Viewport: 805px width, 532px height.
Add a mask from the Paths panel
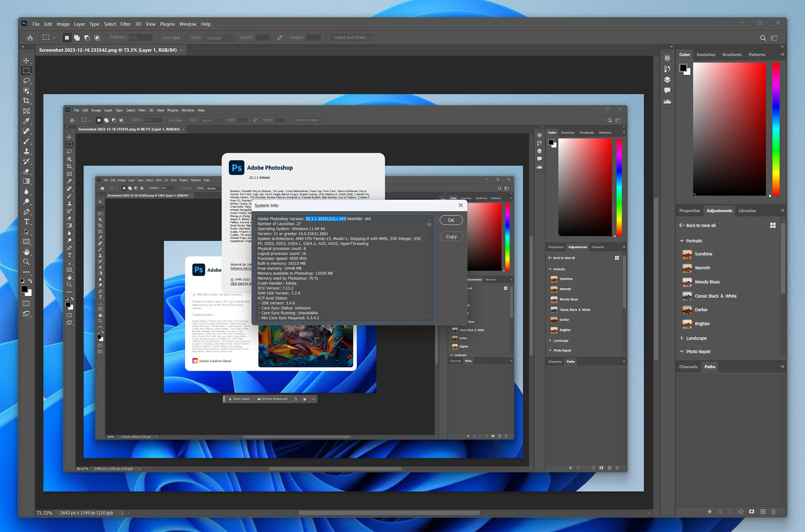tap(752, 511)
